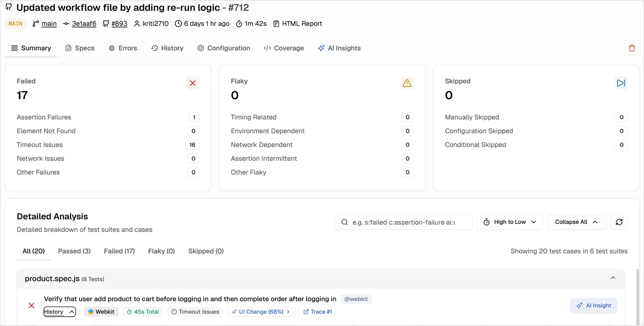Click the @webkit tag on the test
The height and width of the screenshot is (326, 644).
pos(356,299)
